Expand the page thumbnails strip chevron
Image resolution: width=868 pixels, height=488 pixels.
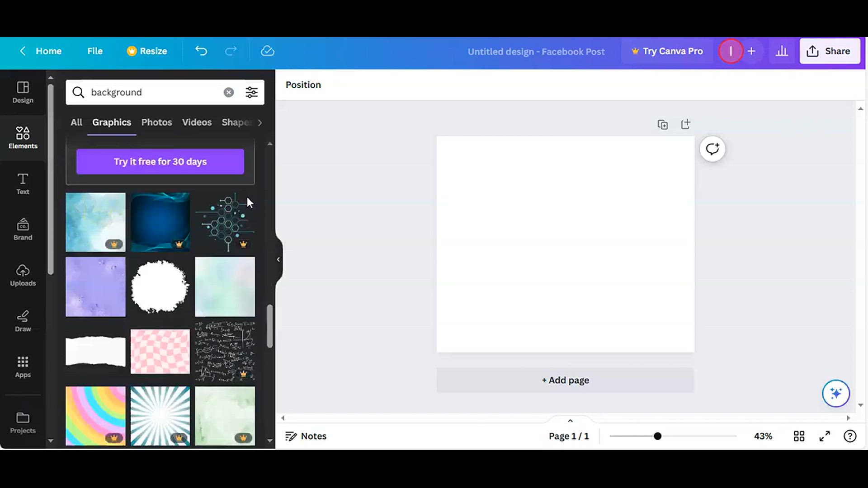click(x=570, y=421)
